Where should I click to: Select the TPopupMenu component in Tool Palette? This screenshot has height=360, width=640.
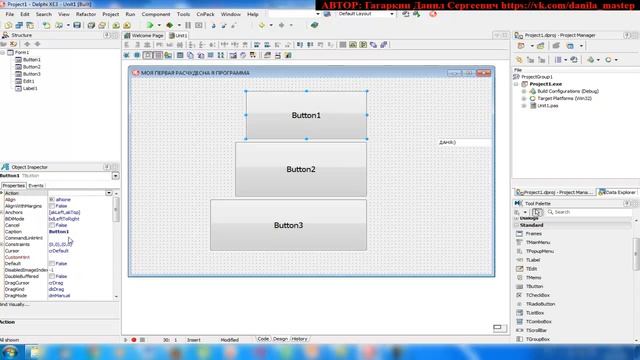(540, 251)
